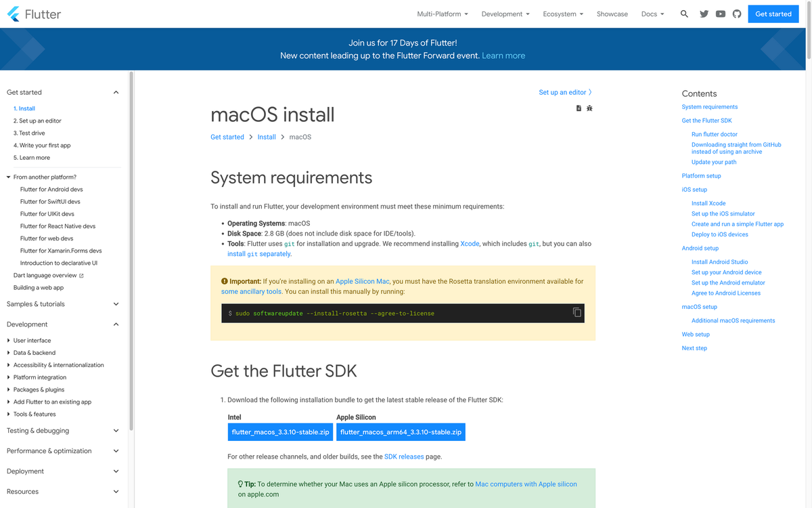Click the view page source icon
Viewport: 812px width, 508px height.
pos(579,108)
